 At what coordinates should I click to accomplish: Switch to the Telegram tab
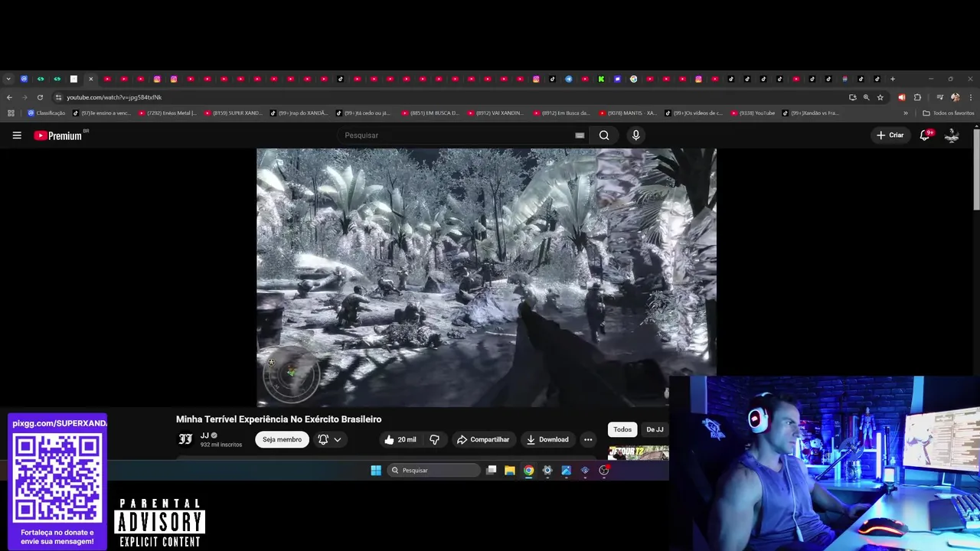tap(569, 79)
